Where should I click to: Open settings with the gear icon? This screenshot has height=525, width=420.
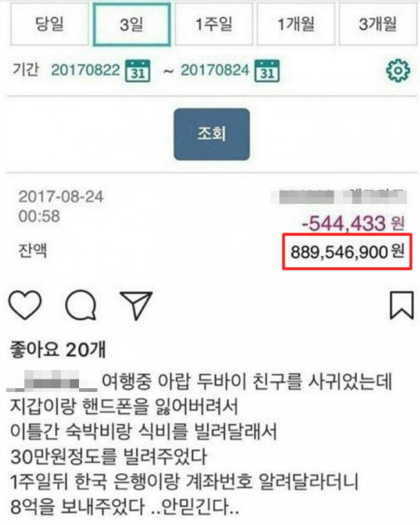(397, 70)
